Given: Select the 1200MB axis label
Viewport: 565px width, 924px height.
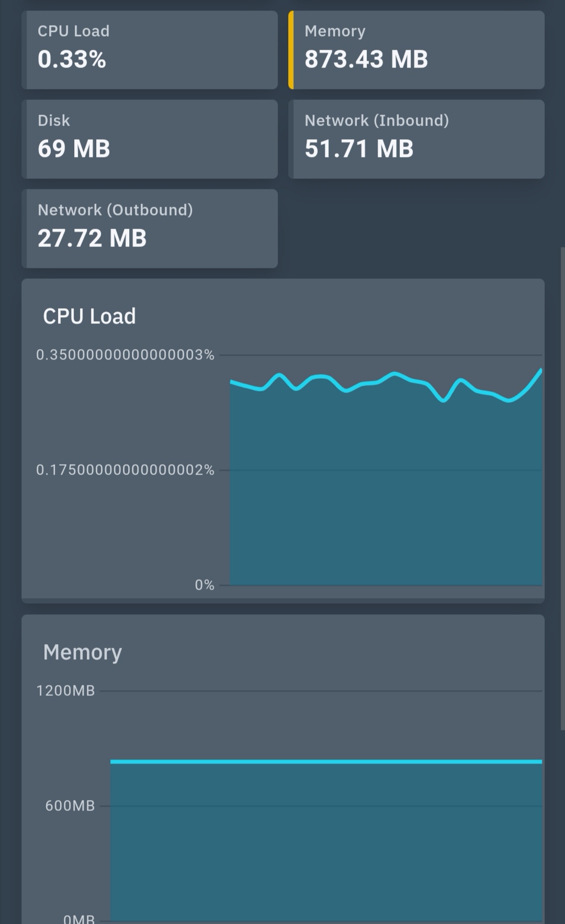Looking at the screenshot, I should point(65,691).
